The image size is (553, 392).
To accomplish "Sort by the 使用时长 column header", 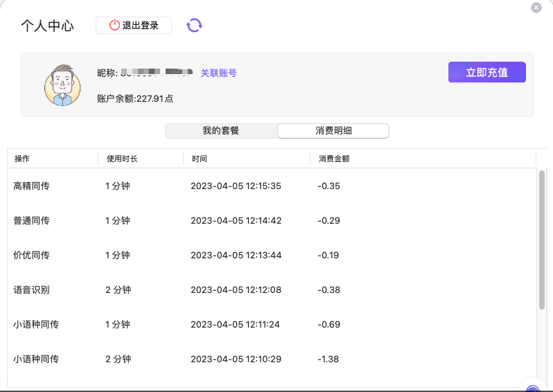I will coord(122,159).
